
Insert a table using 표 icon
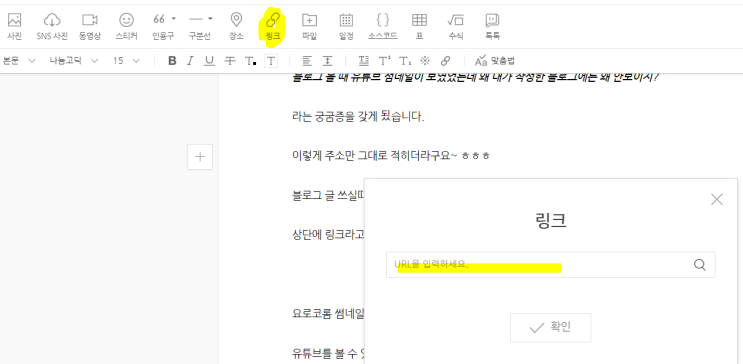(419, 26)
